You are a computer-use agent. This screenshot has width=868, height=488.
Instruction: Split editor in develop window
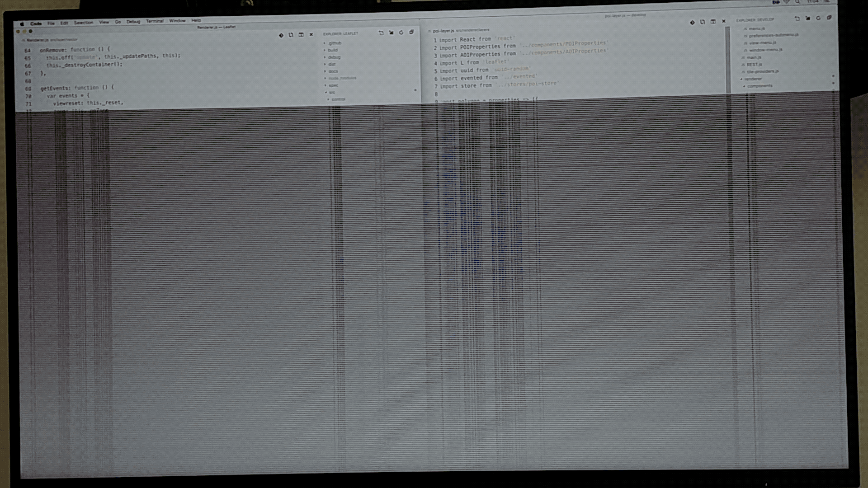click(713, 22)
